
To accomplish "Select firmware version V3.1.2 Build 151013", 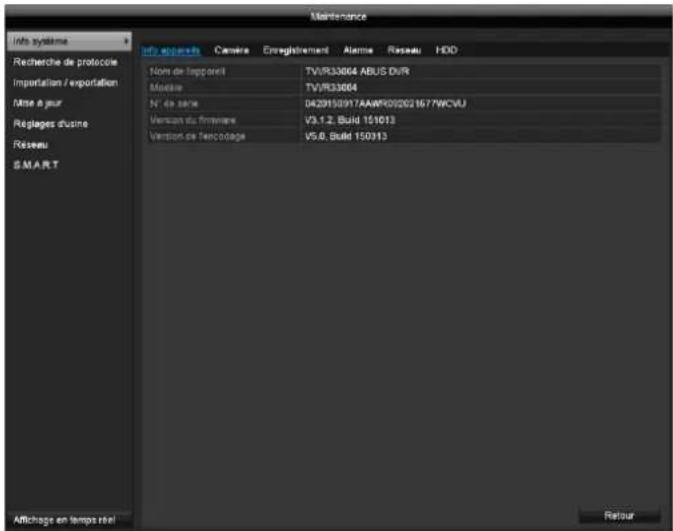I will pyautogui.click(x=350, y=120).
